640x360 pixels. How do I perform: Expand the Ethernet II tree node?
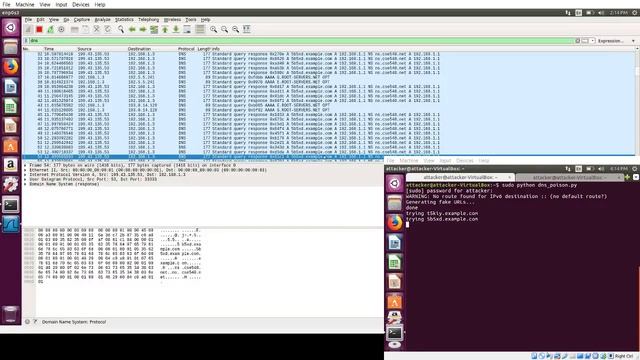pyautogui.click(x=25, y=170)
